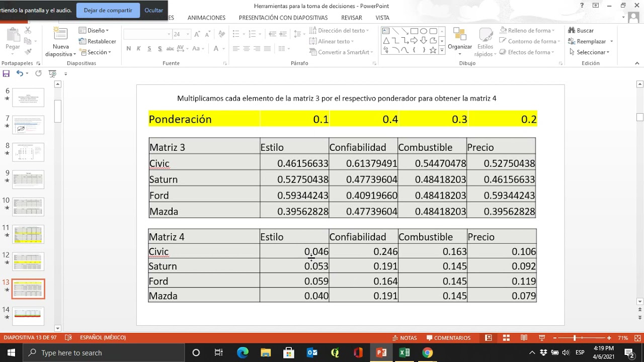
Task: Click zoom out minus button
Action: point(554,338)
